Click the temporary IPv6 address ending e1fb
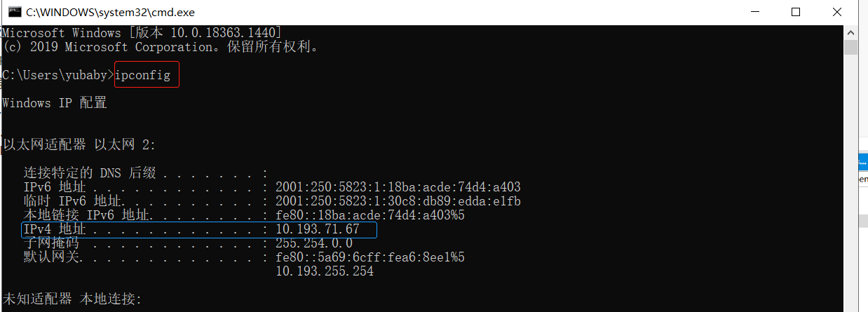 tap(398, 201)
